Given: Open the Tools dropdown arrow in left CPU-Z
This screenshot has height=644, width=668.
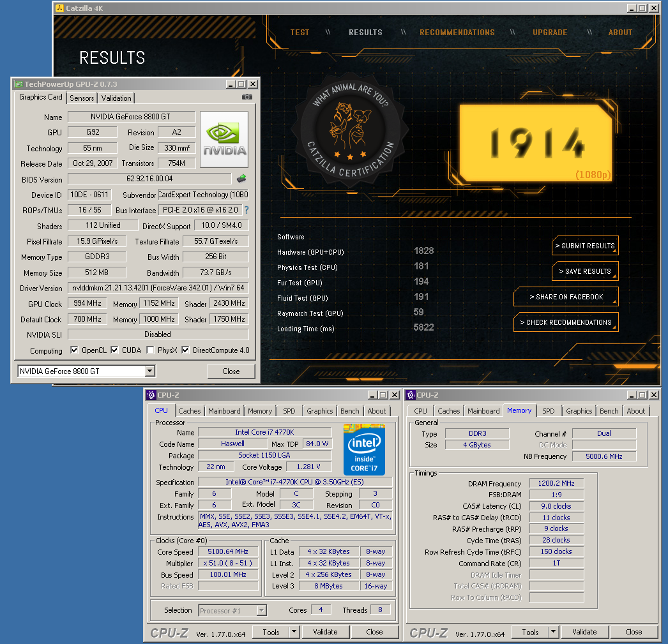Looking at the screenshot, I should 294,632.
